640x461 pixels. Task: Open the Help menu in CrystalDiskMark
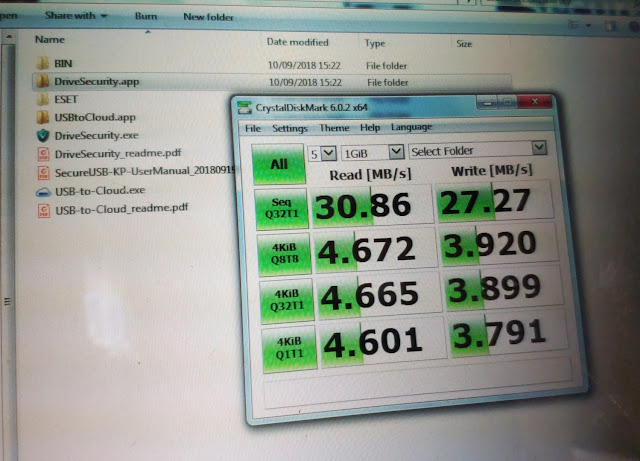370,127
